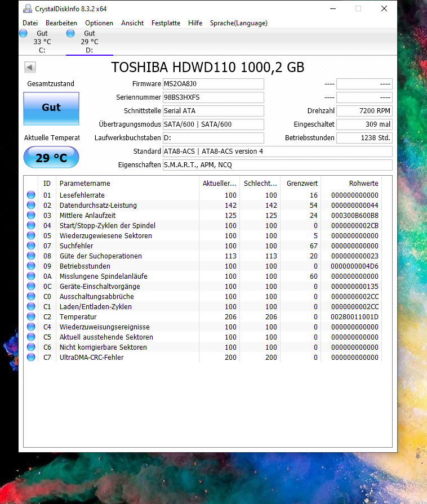Click the Übertragungsmodus field

(x=213, y=124)
